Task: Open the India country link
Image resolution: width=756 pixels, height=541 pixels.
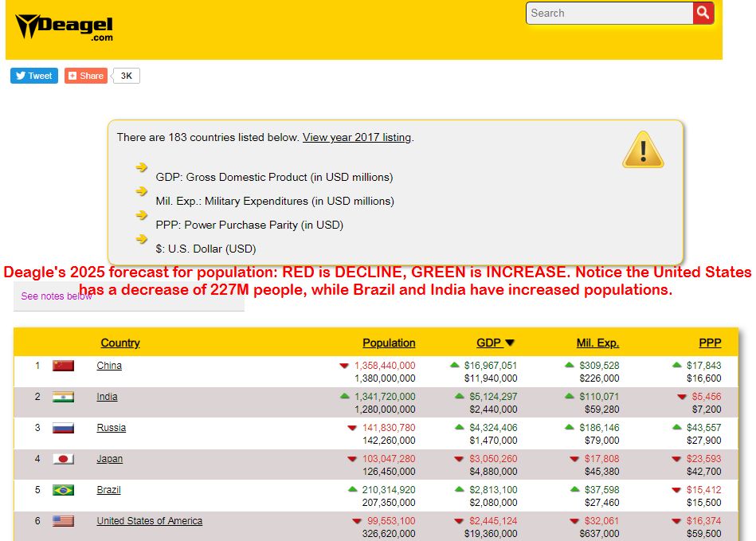Action: pos(107,397)
